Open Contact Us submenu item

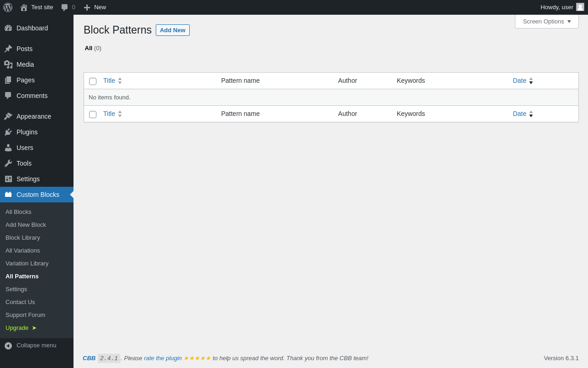tap(20, 302)
